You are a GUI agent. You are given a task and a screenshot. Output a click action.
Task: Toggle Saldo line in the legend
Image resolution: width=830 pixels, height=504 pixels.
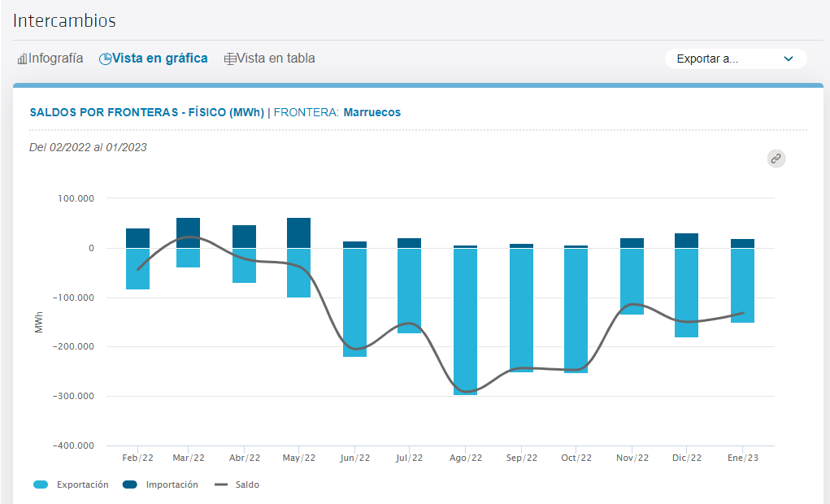[x=237, y=484]
